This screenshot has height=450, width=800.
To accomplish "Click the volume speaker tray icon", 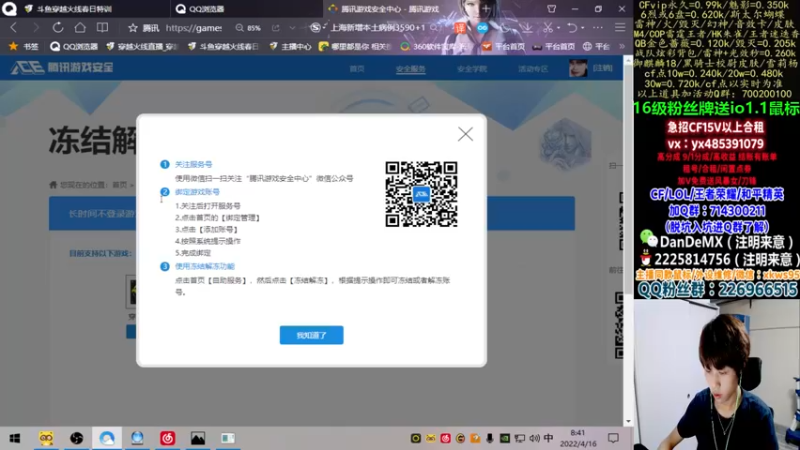I will click(534, 438).
